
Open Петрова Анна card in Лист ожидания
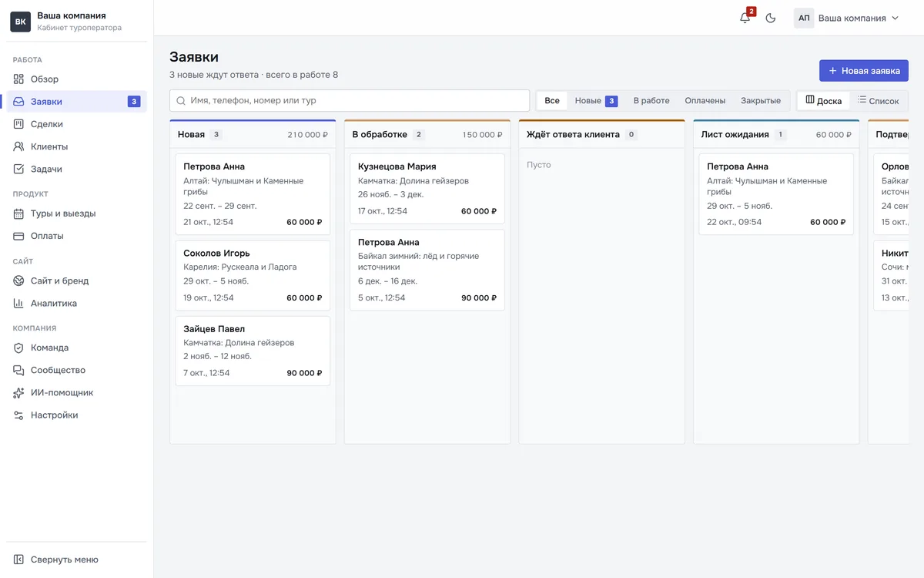(776, 194)
